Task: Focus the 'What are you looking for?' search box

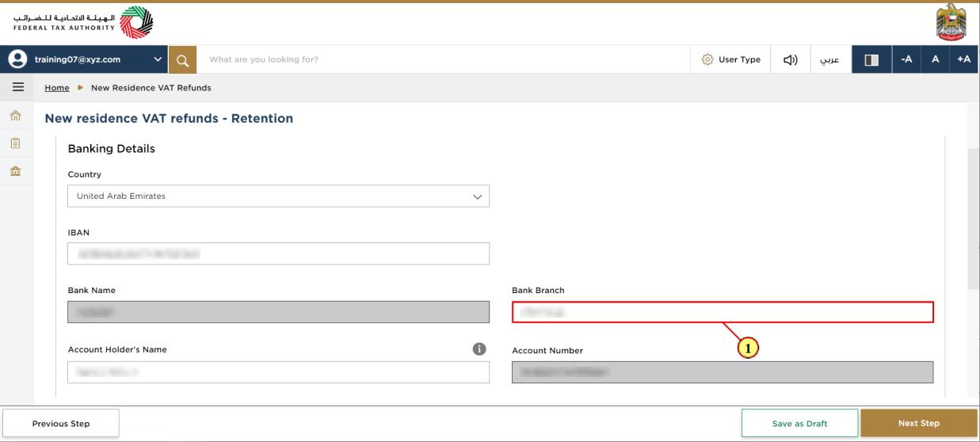Action: pos(444,59)
